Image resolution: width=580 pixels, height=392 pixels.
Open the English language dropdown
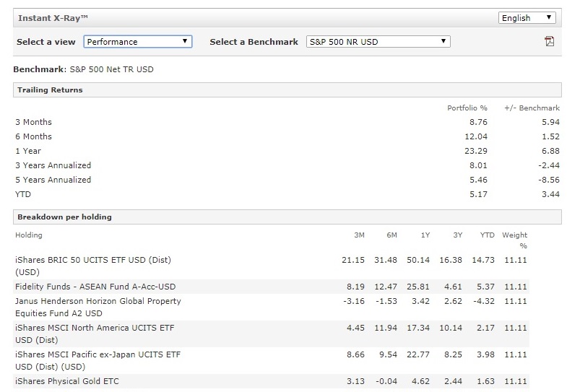(x=527, y=18)
